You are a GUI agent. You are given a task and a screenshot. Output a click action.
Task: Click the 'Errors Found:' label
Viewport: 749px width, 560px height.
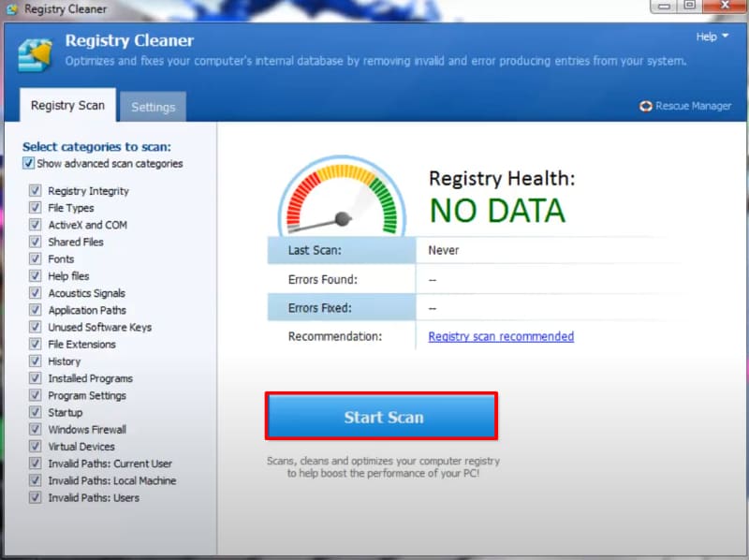click(322, 279)
